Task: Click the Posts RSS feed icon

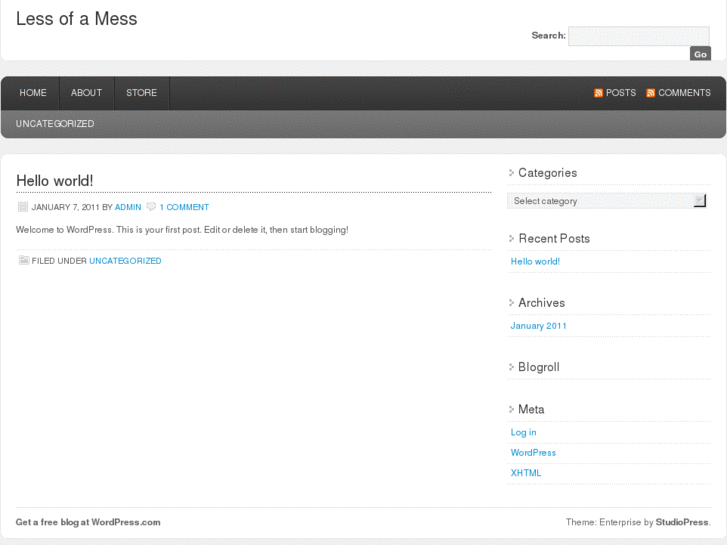Action: coord(598,93)
